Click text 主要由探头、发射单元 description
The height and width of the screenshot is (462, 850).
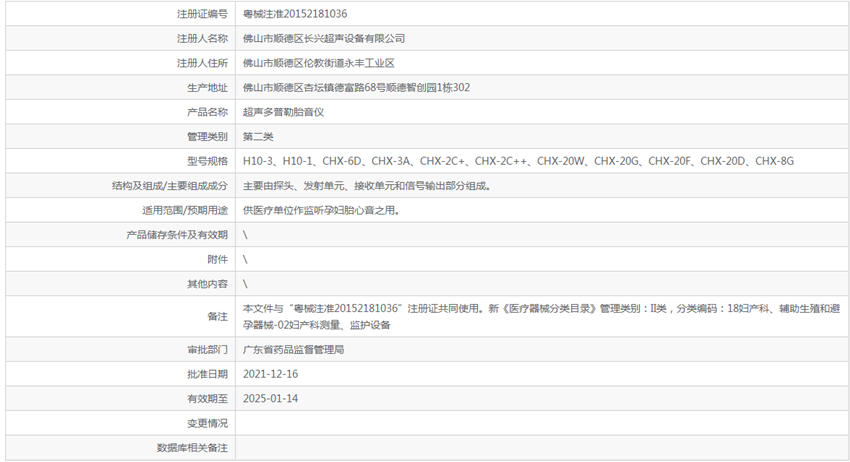[x=367, y=186]
